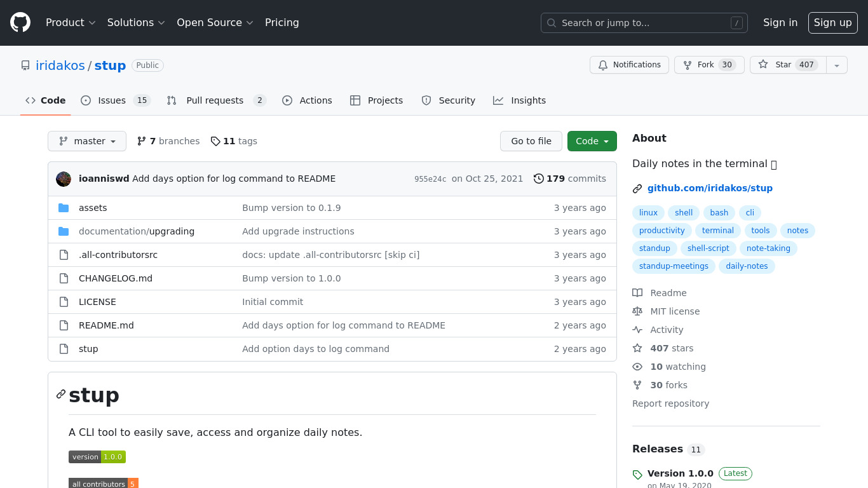Click the Go to file button

(x=531, y=141)
